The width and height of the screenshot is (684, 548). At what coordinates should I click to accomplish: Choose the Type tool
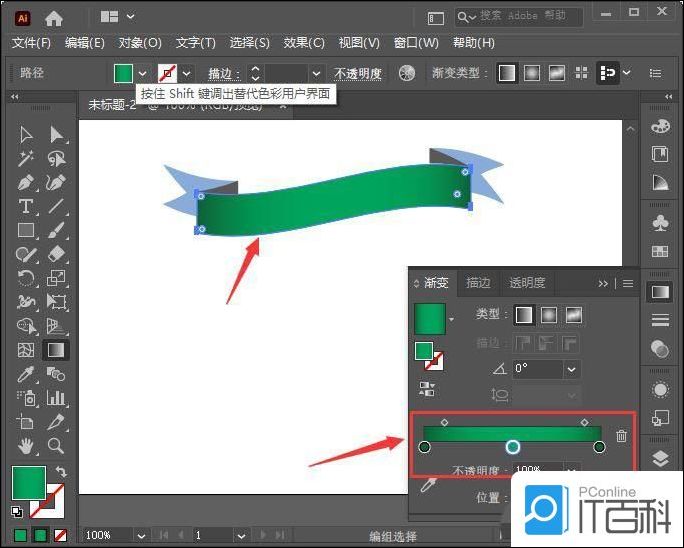26,206
